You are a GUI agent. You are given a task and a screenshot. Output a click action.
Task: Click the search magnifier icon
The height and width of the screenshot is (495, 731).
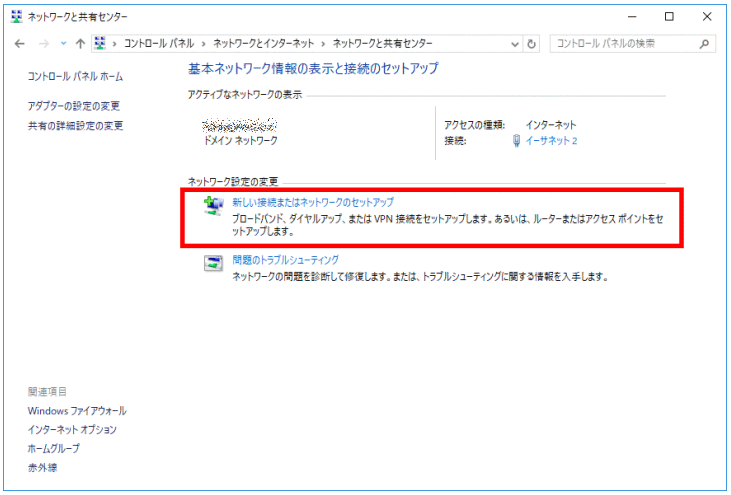click(x=705, y=44)
